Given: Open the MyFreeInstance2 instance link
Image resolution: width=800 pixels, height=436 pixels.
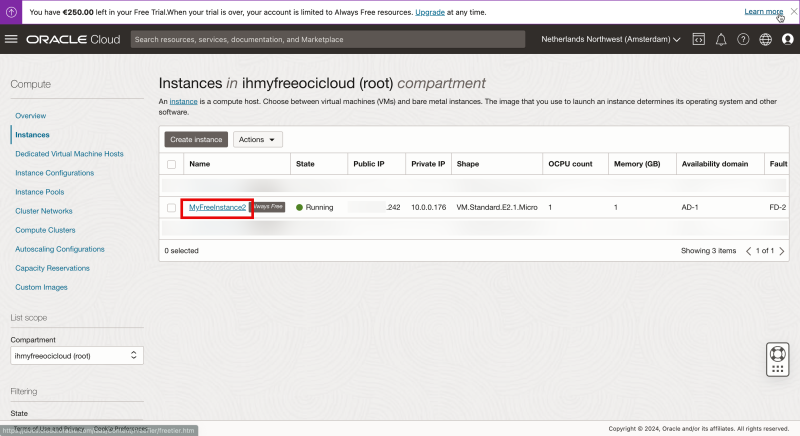Looking at the screenshot, I should 217,207.
